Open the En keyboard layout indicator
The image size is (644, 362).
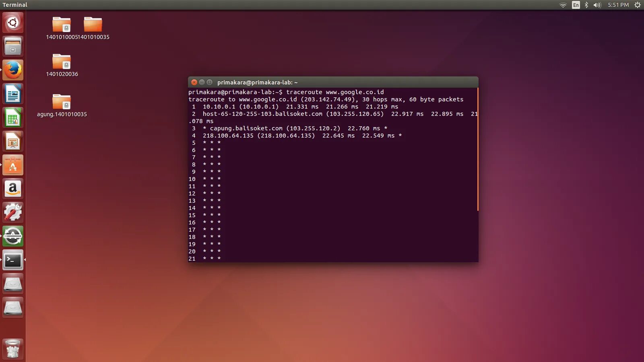[576, 5]
